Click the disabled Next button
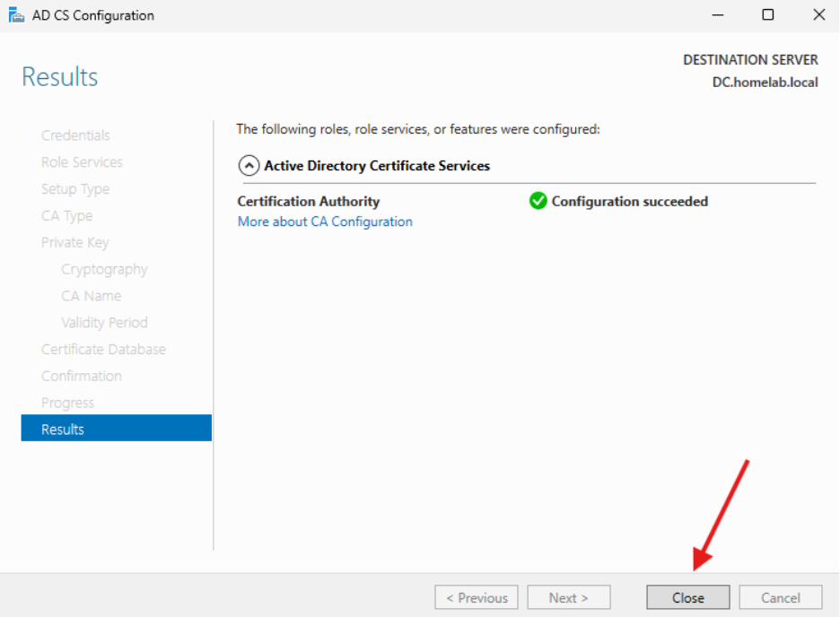840x617 pixels. (x=568, y=597)
